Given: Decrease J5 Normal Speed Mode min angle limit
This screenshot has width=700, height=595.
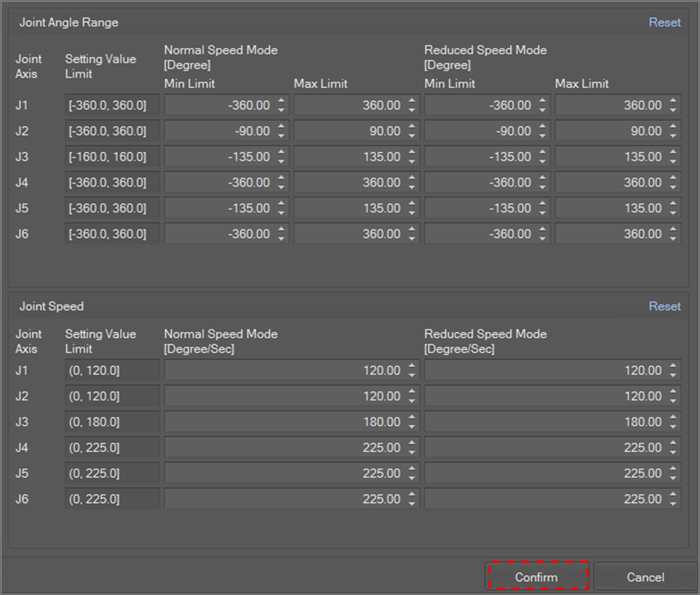Looking at the screenshot, I should pos(281,213).
